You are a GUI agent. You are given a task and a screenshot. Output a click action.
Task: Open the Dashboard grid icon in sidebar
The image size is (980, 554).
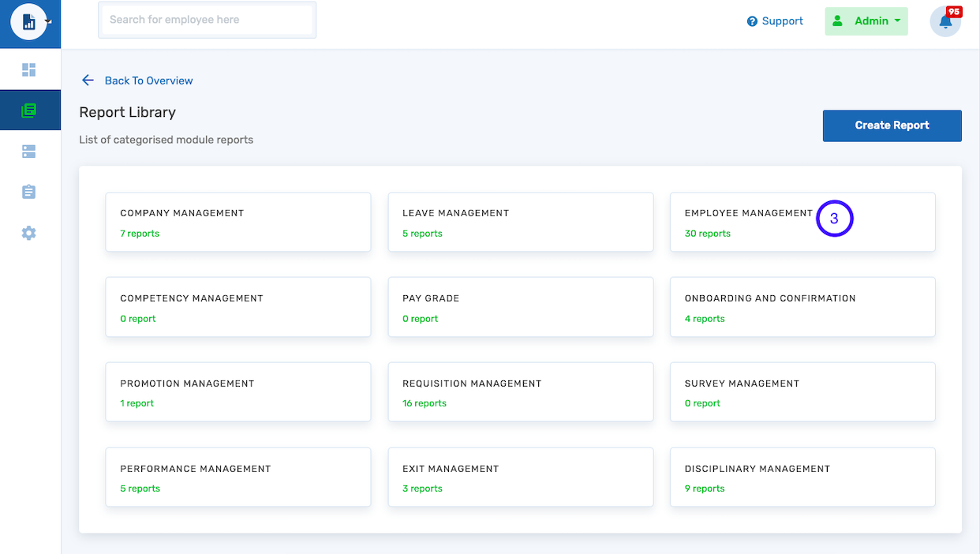click(x=29, y=69)
